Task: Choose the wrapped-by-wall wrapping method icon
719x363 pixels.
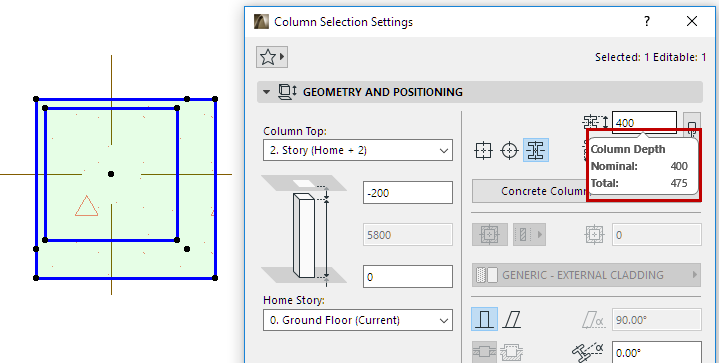Action: pyautogui.click(x=484, y=353)
